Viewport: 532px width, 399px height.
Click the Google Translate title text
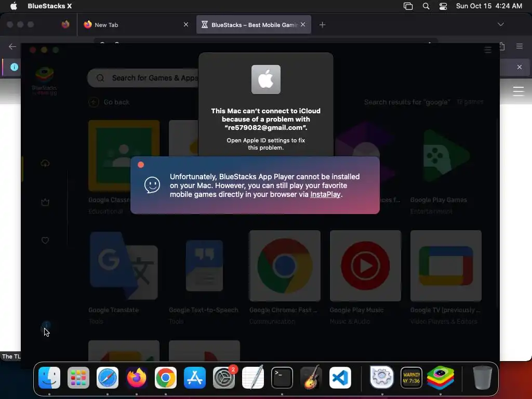coord(114,310)
